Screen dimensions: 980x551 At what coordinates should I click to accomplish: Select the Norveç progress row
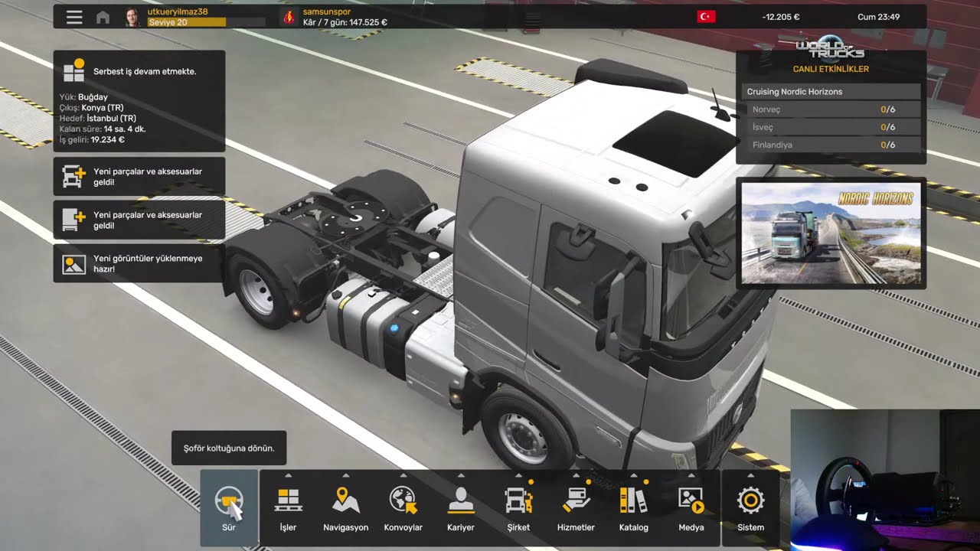pos(831,109)
